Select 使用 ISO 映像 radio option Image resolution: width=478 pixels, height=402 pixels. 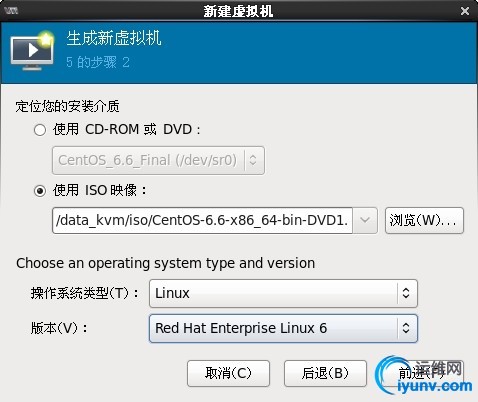(x=40, y=191)
